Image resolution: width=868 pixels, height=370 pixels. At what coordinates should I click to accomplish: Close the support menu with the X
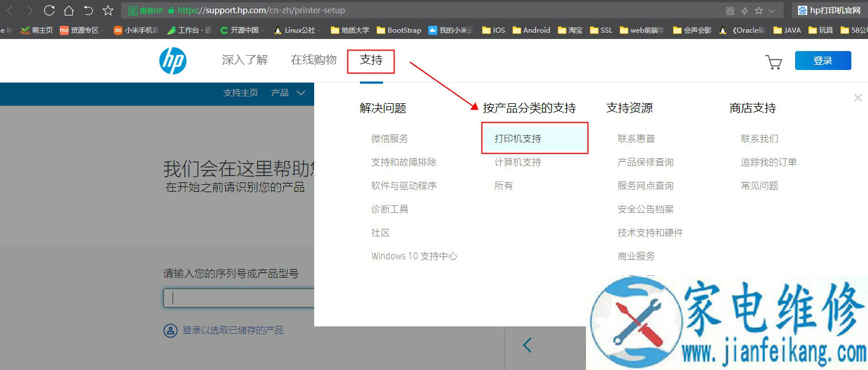(x=858, y=98)
